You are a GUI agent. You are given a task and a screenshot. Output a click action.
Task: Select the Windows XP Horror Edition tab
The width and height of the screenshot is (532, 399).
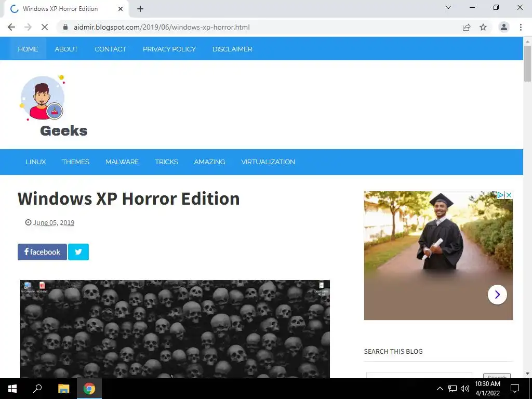(66, 9)
